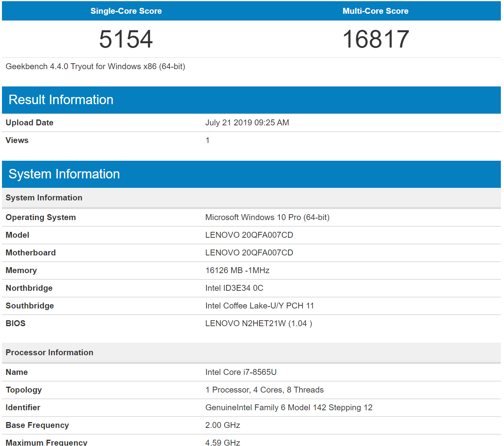This screenshot has width=504, height=446.
Task: Click the BIOS label
Action: point(16,323)
